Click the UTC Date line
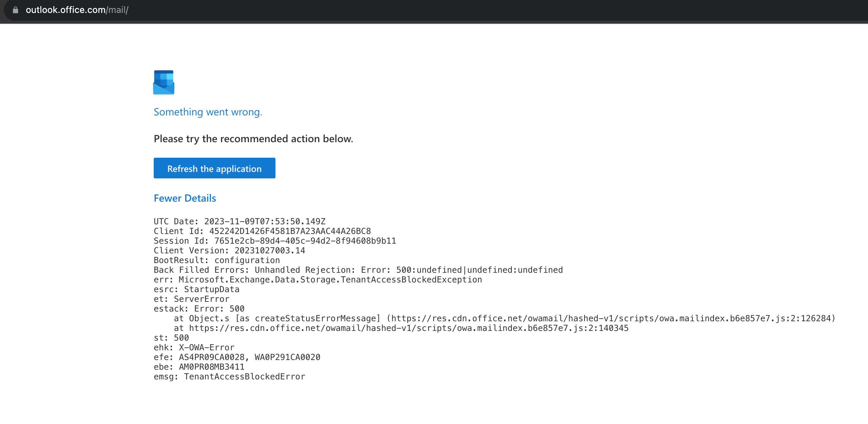 [x=240, y=222]
